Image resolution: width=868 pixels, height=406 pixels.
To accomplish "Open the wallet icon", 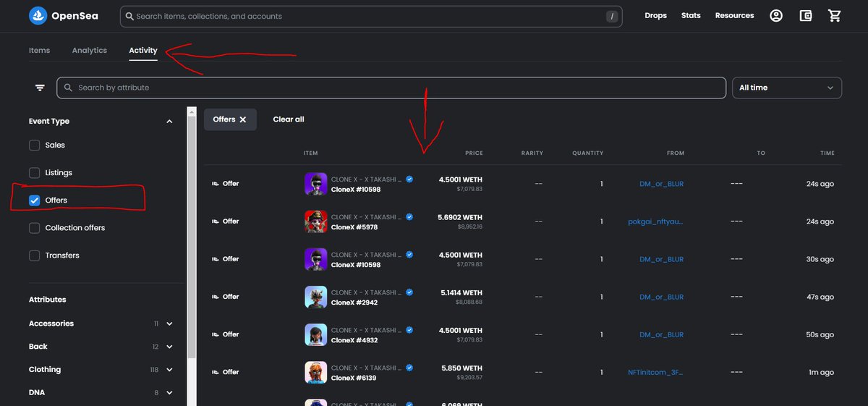I will (806, 15).
